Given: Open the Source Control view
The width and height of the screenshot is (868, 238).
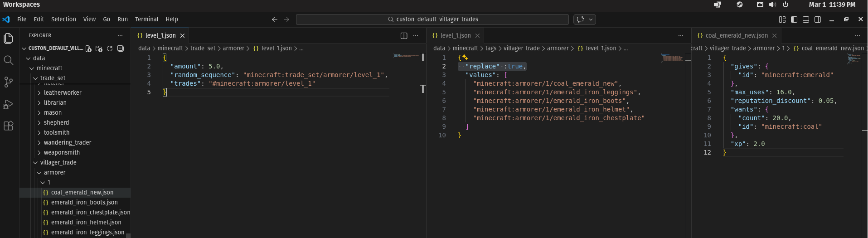Looking at the screenshot, I should 8,82.
